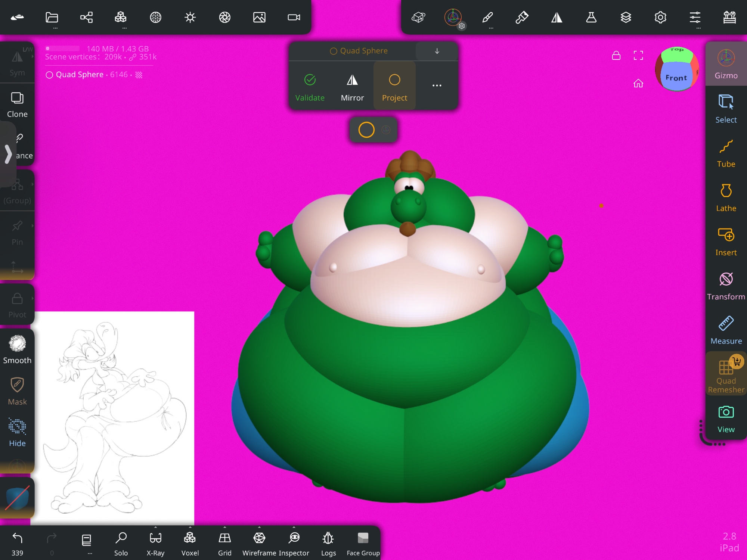Expand the collapsed left toolbar chevron
The height and width of the screenshot is (560, 747).
[8, 154]
